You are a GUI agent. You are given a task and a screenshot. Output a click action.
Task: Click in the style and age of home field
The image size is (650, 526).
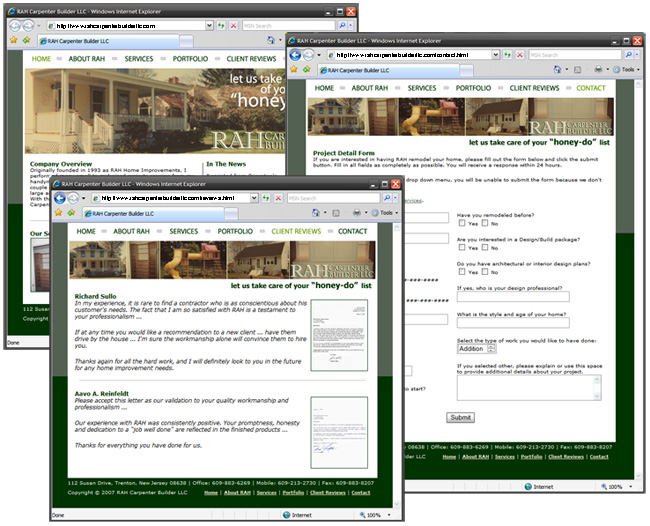click(x=513, y=322)
